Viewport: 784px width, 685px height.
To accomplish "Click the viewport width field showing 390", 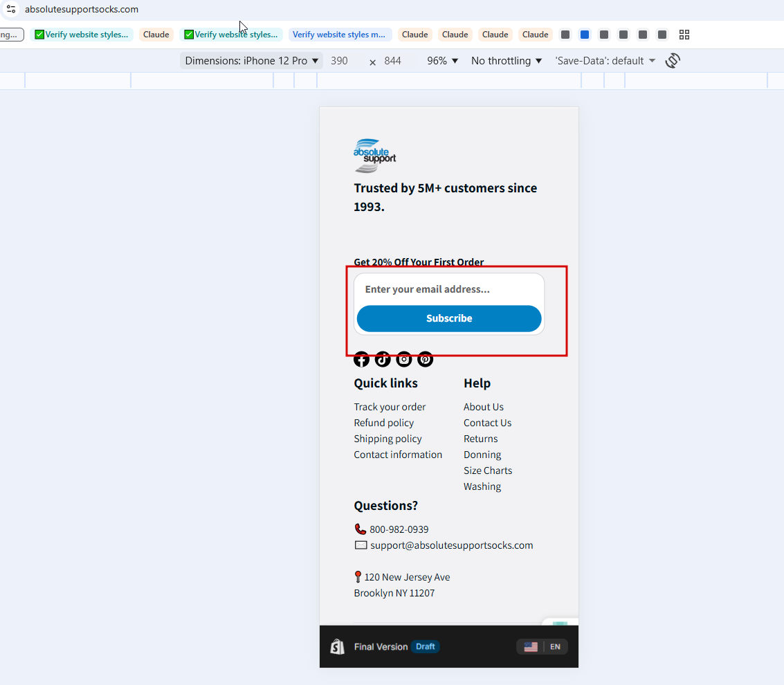I will (339, 60).
